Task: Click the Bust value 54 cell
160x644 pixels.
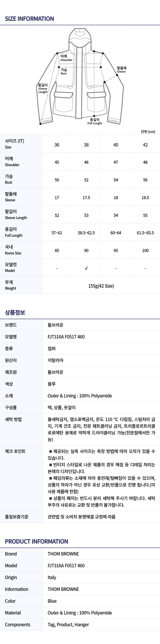Action: (116, 180)
